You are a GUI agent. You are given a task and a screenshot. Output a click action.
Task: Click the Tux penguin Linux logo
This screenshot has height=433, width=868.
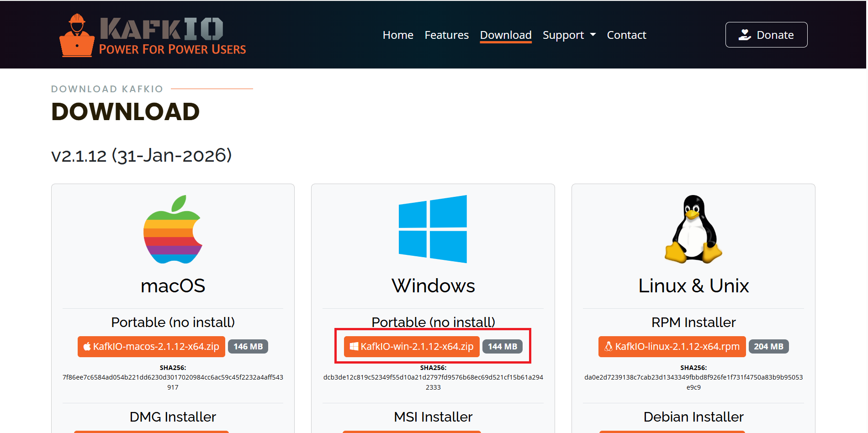[x=693, y=229]
